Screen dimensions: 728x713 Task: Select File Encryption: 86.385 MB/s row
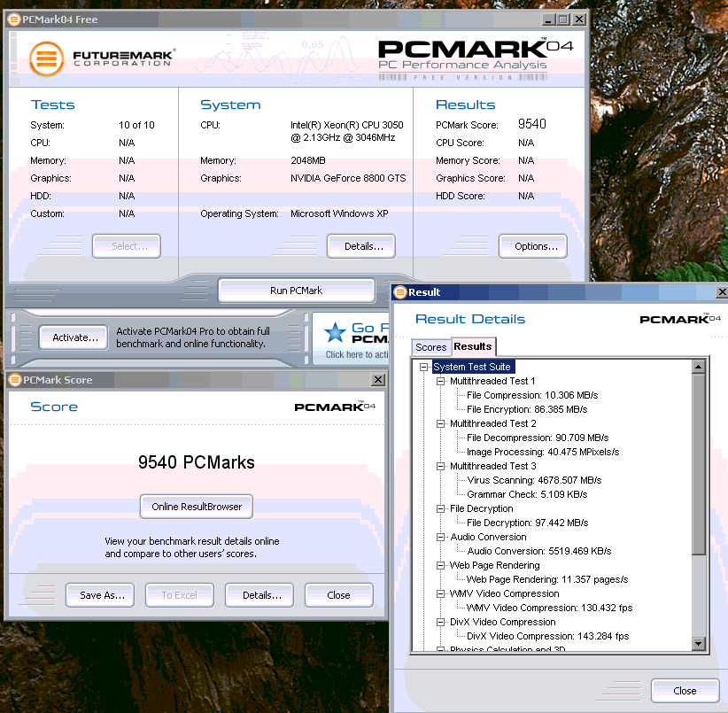tap(527, 409)
